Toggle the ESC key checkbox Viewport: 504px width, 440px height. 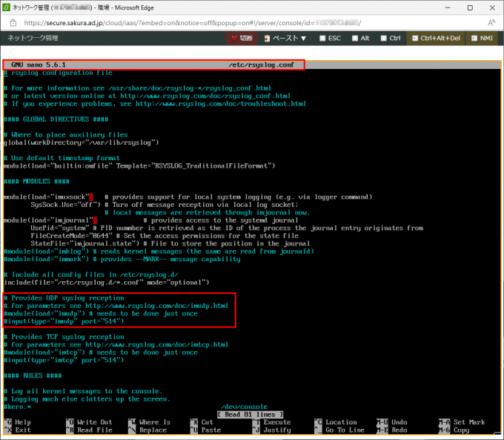tap(329, 38)
